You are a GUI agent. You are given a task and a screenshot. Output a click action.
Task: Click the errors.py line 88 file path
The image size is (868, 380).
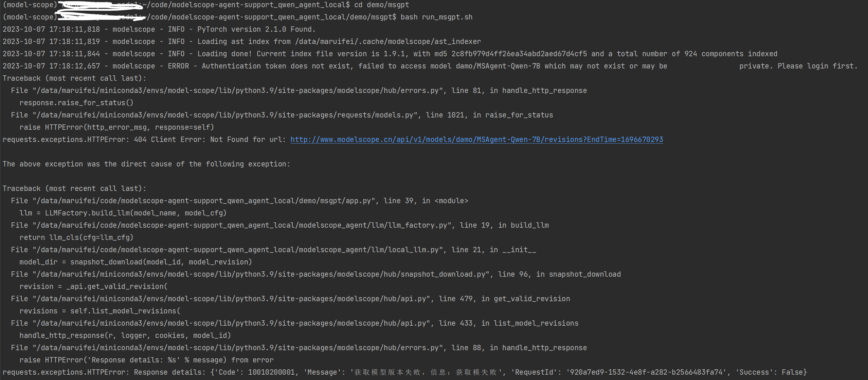(237, 348)
